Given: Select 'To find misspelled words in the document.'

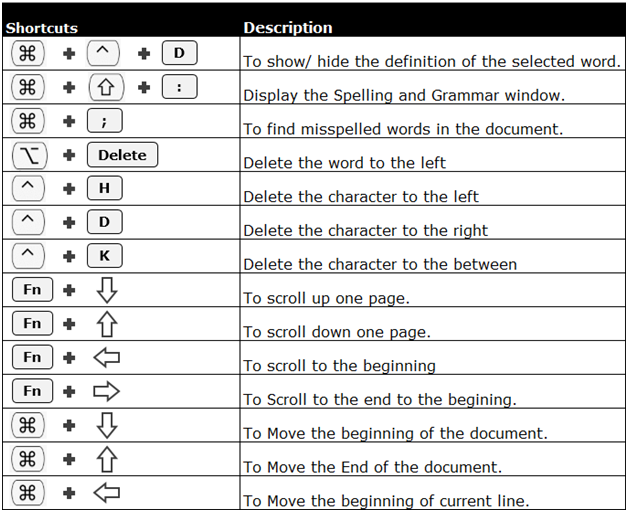Looking at the screenshot, I should tap(403, 129).
